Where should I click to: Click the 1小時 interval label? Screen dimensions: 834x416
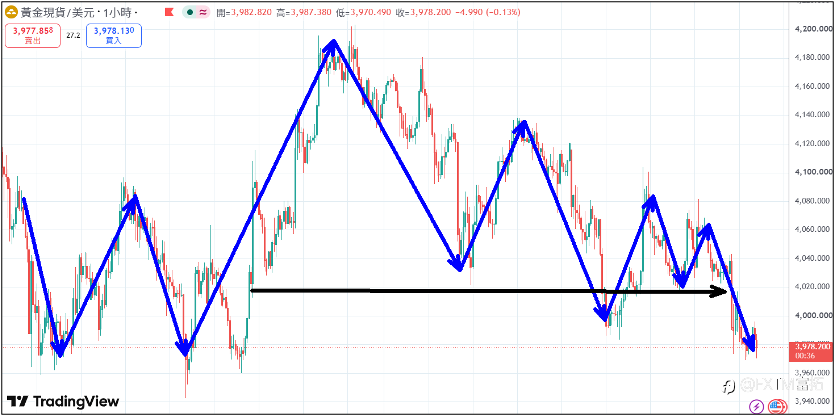pos(116,12)
